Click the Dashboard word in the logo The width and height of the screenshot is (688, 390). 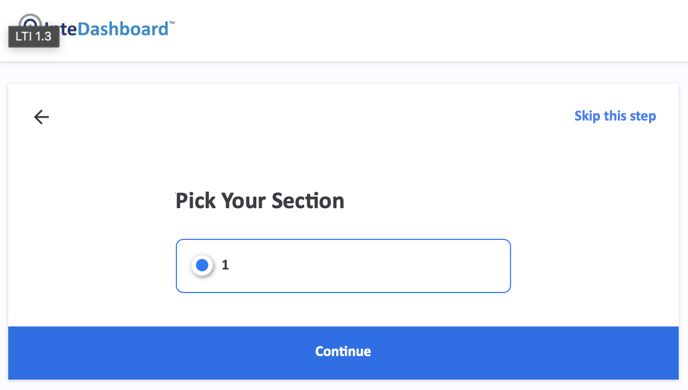click(123, 29)
